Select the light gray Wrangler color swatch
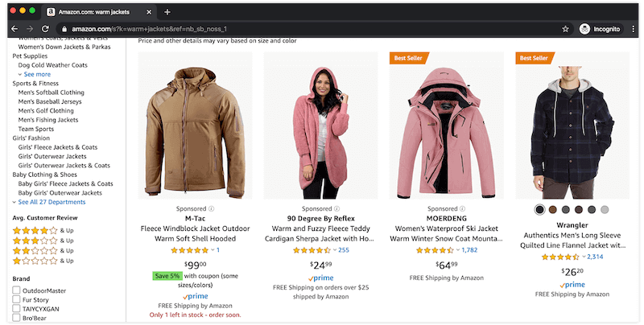Image resolution: width=644 pixels, height=325 pixels. coord(605,210)
